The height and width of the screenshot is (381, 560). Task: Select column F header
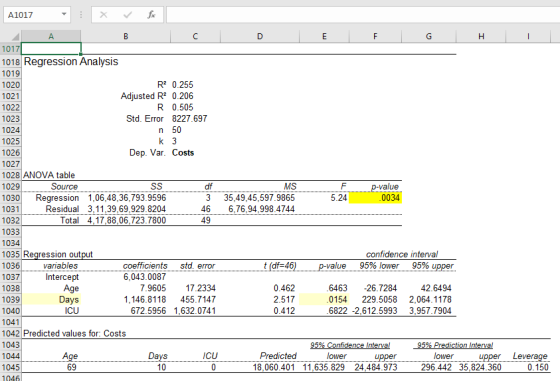[x=375, y=36]
